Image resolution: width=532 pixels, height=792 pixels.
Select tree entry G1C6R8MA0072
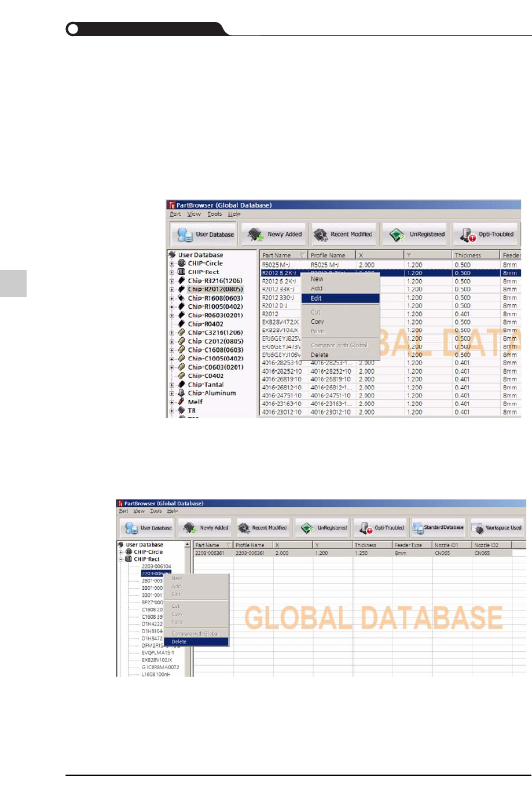(x=160, y=667)
